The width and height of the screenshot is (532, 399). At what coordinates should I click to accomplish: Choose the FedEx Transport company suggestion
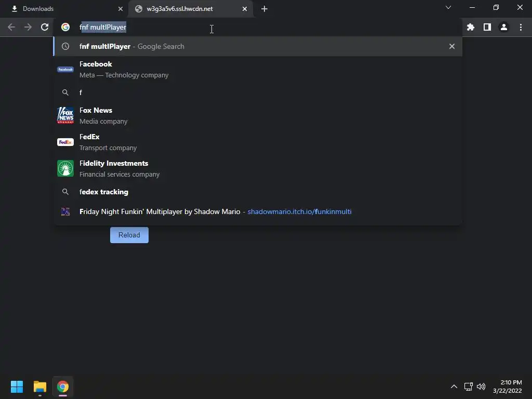point(258,142)
